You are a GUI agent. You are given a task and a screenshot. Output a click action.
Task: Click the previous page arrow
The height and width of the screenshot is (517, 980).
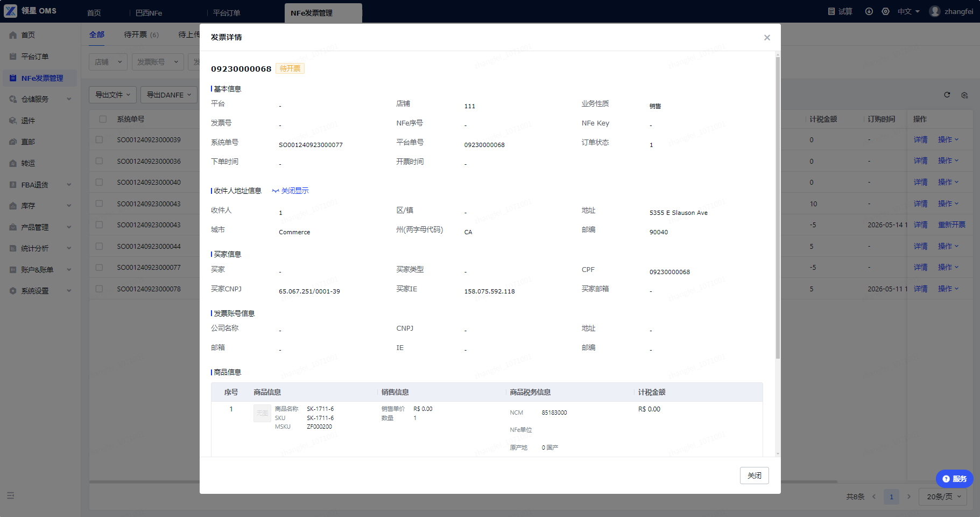pyautogui.click(x=874, y=497)
